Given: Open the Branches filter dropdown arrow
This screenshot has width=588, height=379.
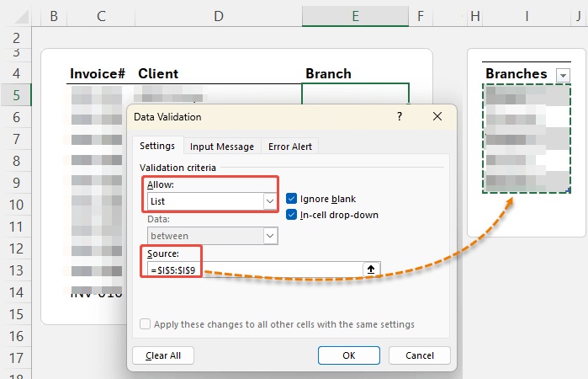Looking at the screenshot, I should click(563, 75).
